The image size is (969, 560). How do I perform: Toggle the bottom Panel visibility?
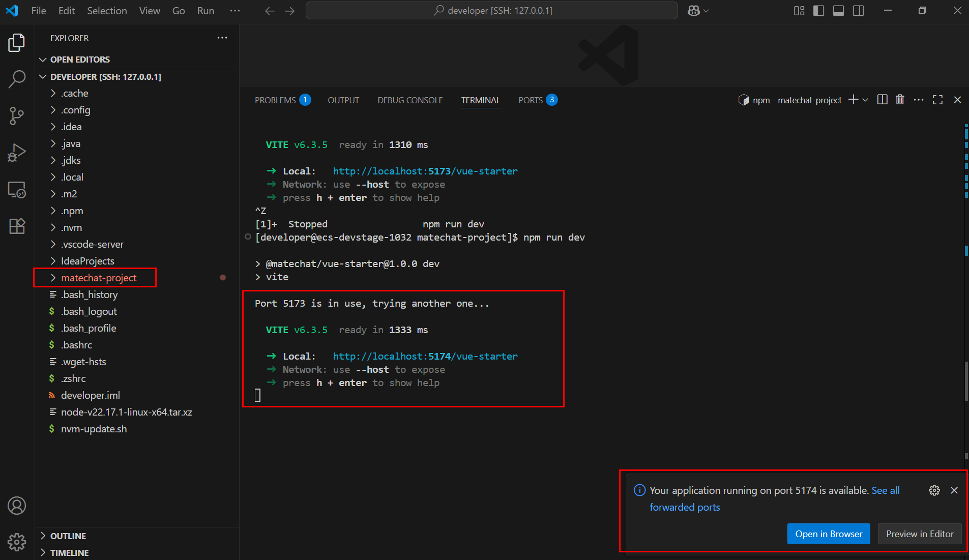839,11
